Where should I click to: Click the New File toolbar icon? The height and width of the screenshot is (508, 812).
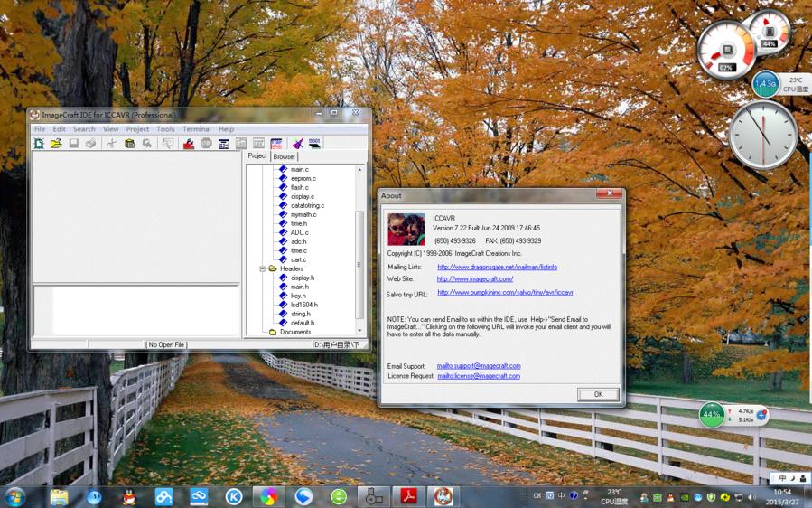(x=39, y=144)
